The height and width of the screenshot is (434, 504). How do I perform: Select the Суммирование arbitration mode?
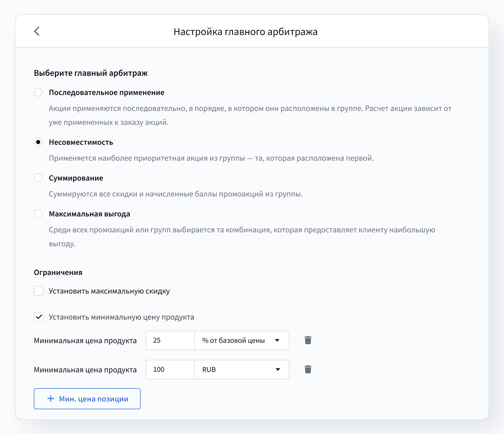(x=38, y=178)
